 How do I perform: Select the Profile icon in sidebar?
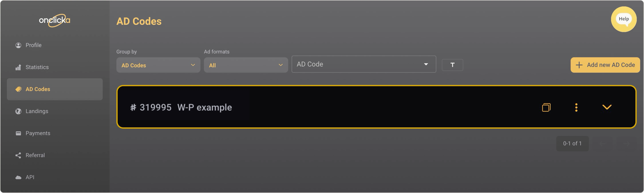18,45
